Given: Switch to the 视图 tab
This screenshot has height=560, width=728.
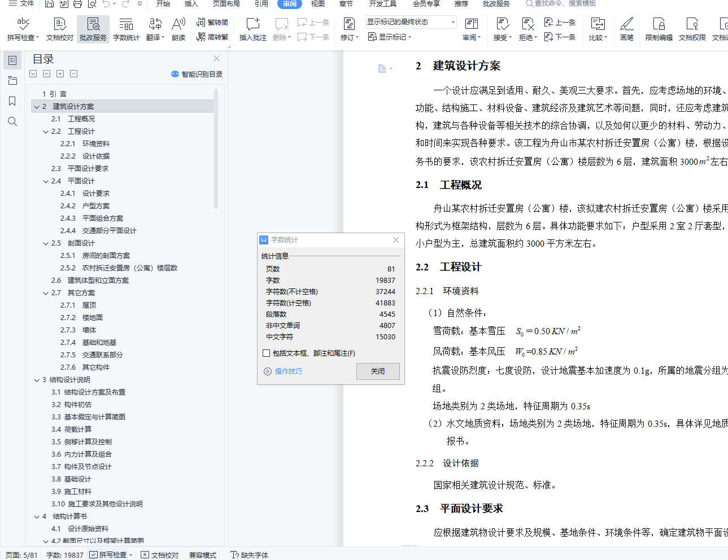Looking at the screenshot, I should (318, 3).
